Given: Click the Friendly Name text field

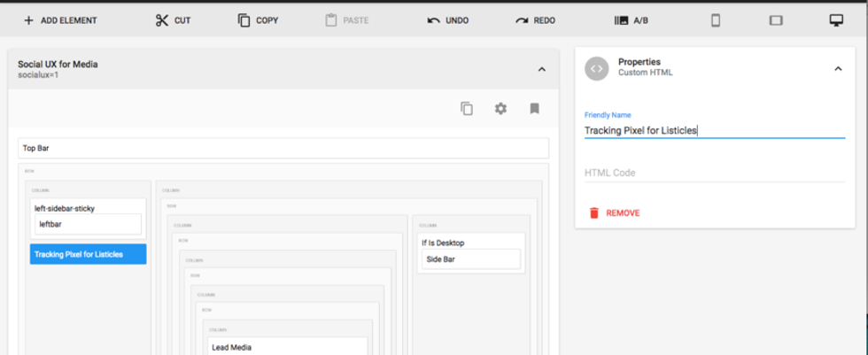Looking at the screenshot, I should pos(714,130).
